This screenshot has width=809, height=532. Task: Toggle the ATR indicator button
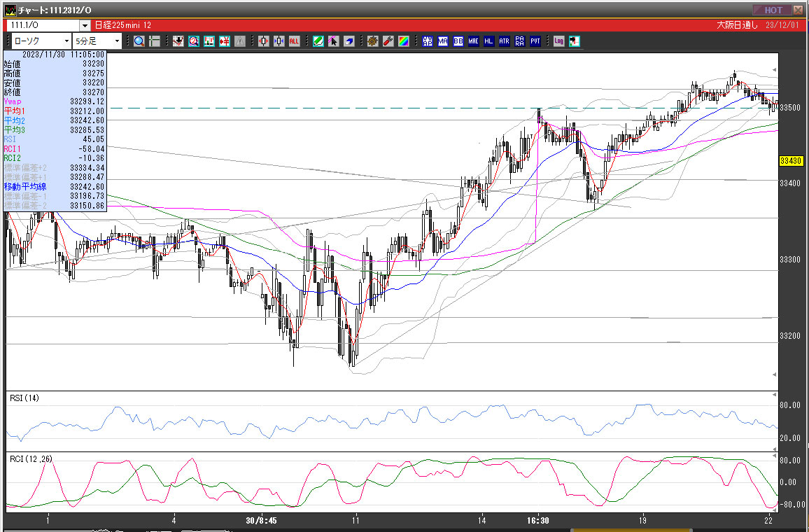504,41
